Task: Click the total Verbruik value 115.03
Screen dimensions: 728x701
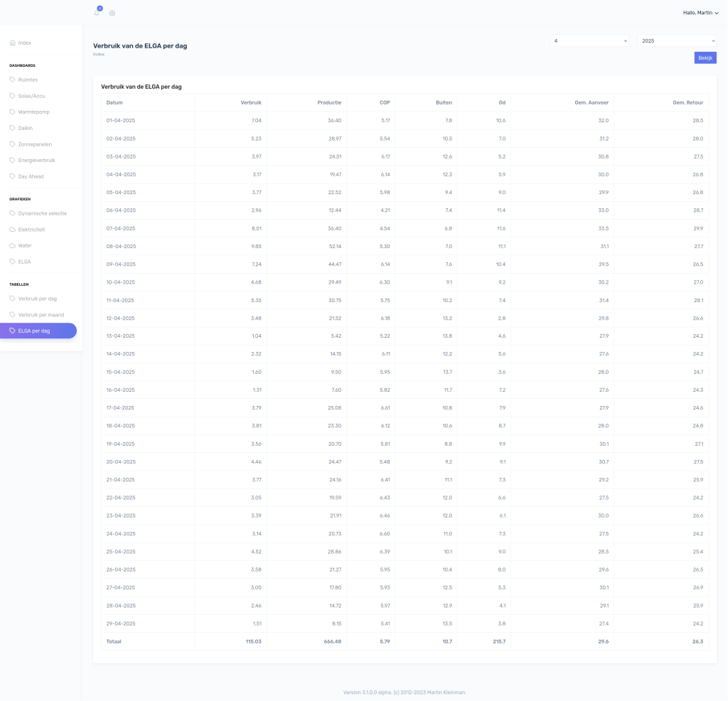Action: click(x=254, y=641)
